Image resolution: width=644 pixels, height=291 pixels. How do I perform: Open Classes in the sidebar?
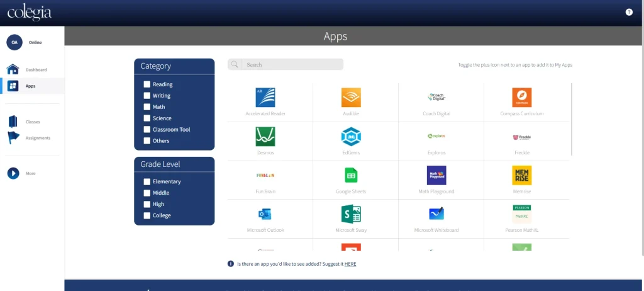(x=32, y=122)
